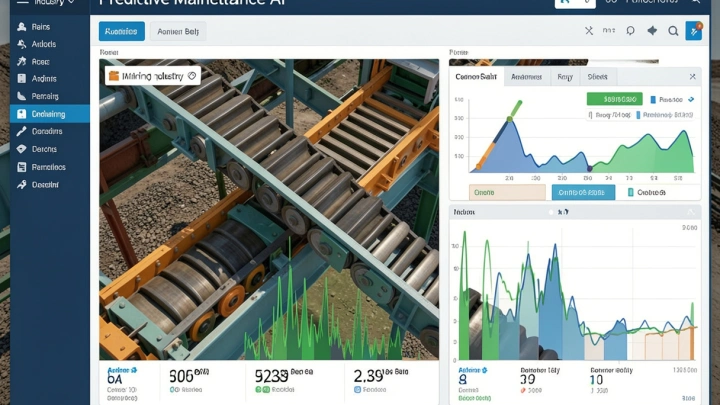
Task: Open the Pemairg sidebar item
Action: [x=50, y=96]
